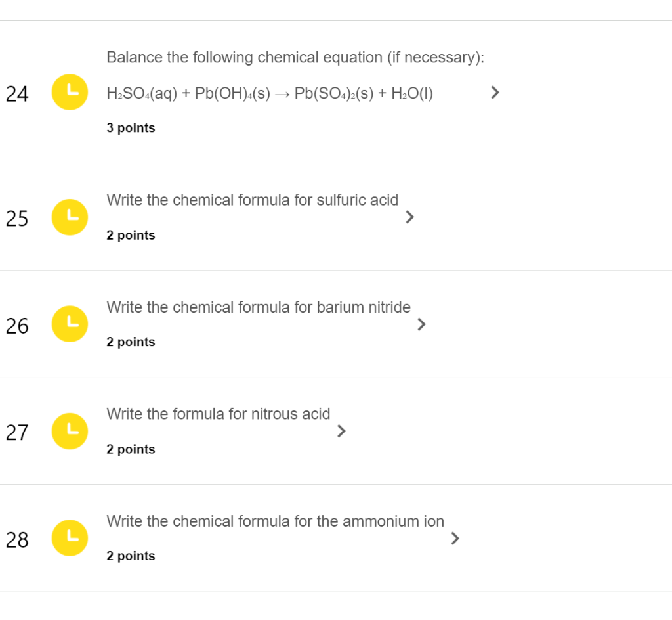Click the '2 points' label under question 28

(131, 556)
